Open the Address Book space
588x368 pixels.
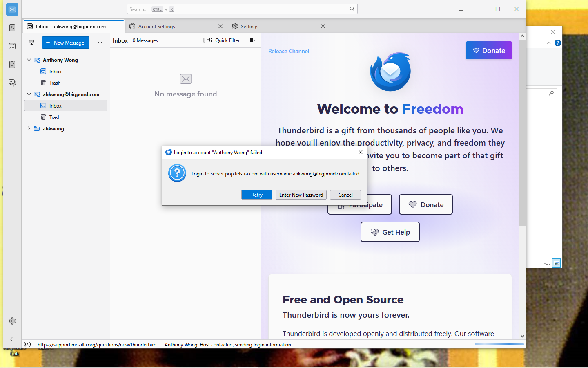[12, 28]
